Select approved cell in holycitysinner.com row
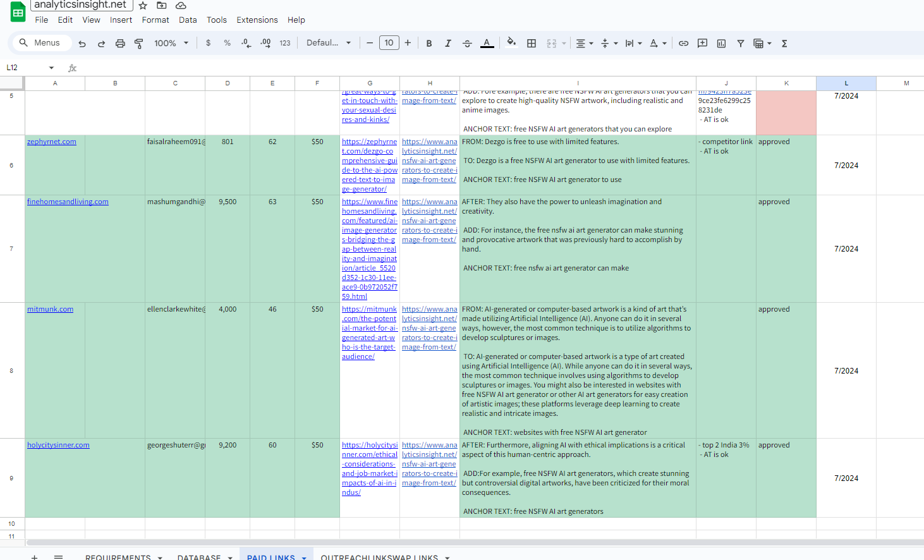Screen dimensions: 924x560 pos(786,478)
